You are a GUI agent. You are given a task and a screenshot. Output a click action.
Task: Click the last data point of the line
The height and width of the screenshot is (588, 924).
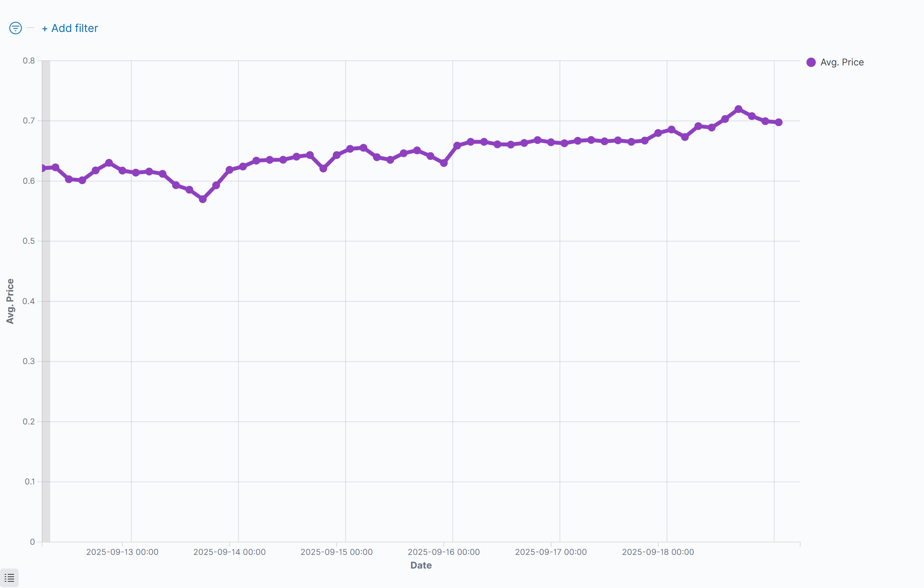click(x=779, y=122)
